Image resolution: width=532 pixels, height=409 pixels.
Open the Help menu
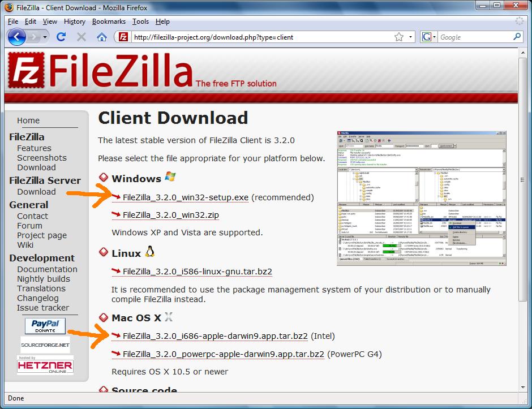point(162,21)
